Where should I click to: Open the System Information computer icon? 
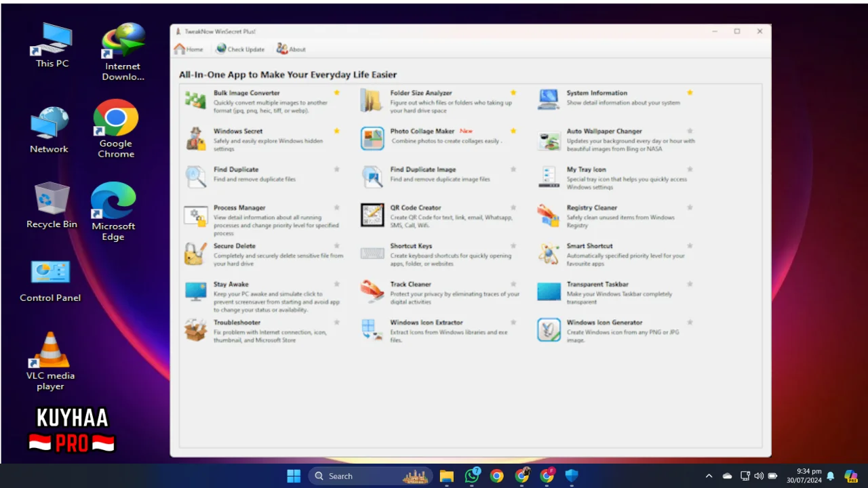tap(549, 100)
